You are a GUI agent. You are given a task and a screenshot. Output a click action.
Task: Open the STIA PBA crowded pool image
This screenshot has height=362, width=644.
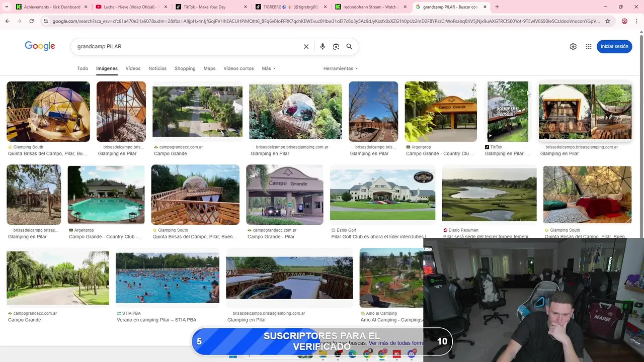pos(168,278)
